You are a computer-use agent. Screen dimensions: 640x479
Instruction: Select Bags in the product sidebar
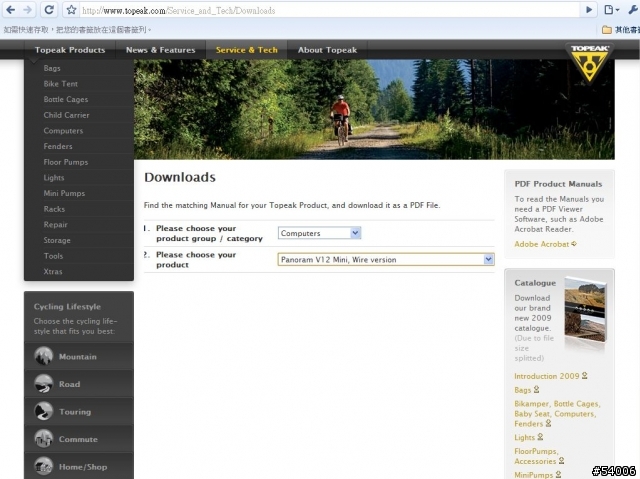tap(52, 68)
